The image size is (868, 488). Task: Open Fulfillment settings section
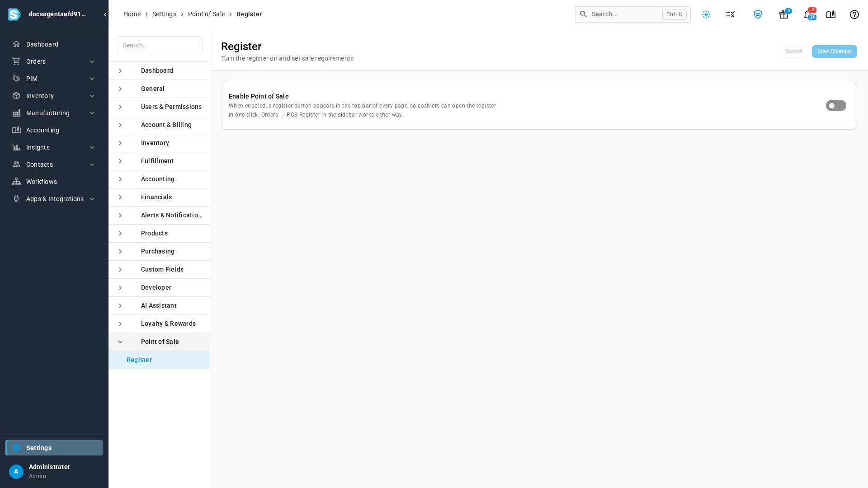(159, 161)
